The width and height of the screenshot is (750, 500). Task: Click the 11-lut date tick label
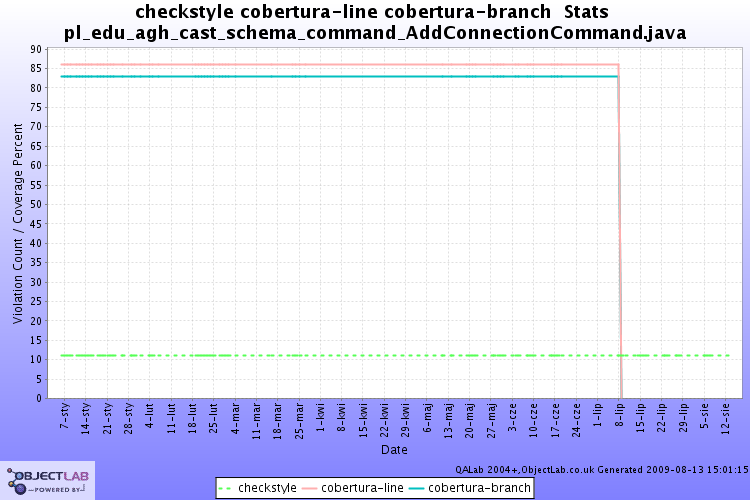click(x=172, y=418)
